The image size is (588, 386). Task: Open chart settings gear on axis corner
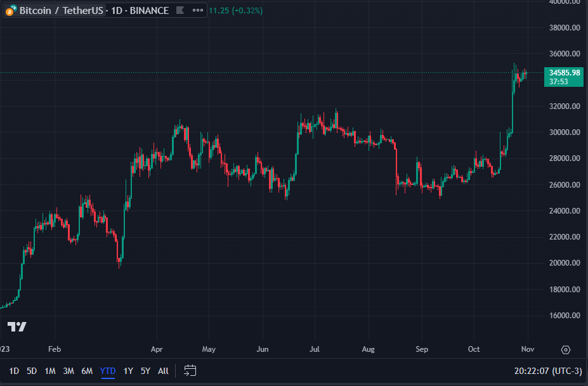point(566,350)
